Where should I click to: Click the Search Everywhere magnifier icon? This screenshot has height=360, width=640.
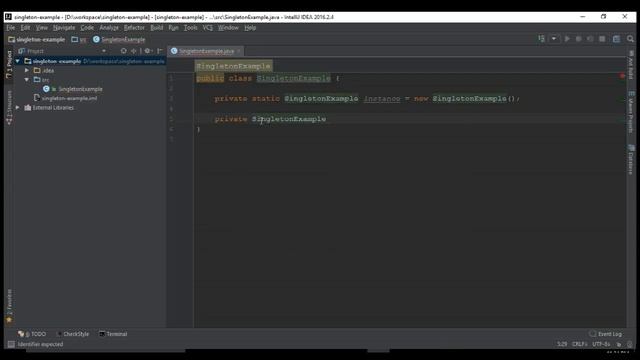tap(630, 39)
